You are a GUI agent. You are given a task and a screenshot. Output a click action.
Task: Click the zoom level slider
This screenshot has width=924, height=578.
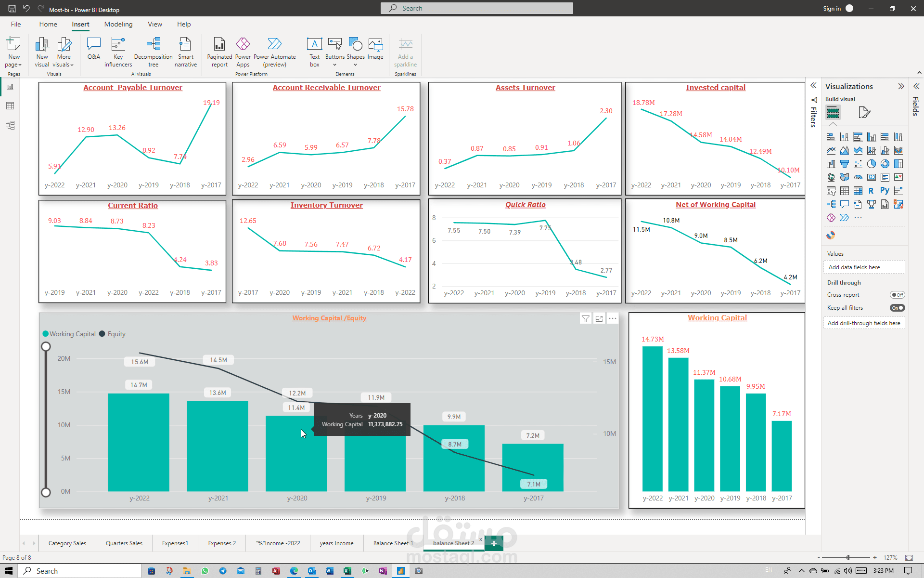pos(848,557)
